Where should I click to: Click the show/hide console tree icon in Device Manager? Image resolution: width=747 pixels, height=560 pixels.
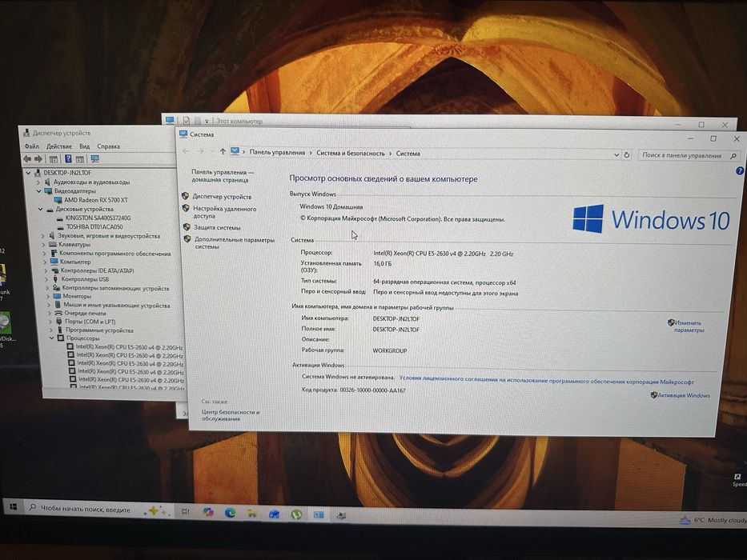click(54, 159)
